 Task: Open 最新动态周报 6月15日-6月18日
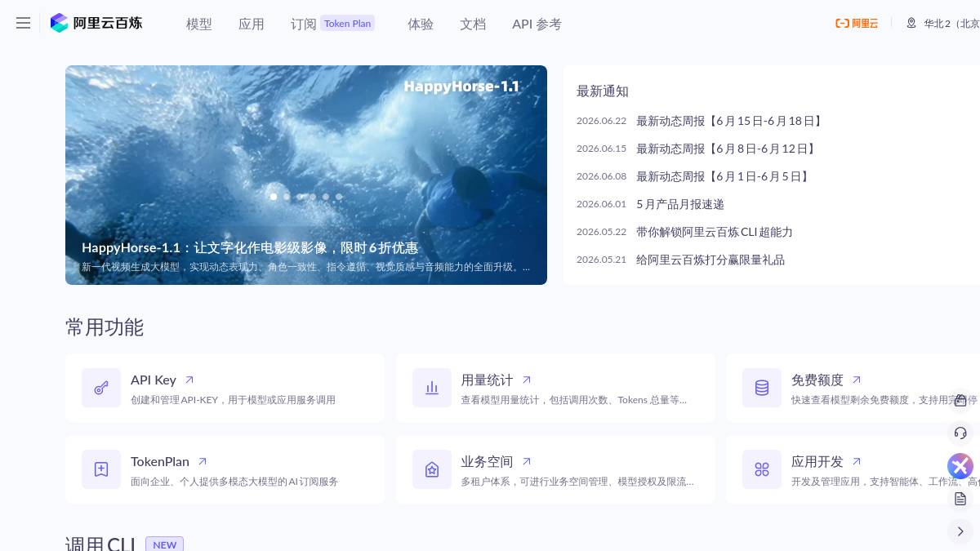click(731, 121)
